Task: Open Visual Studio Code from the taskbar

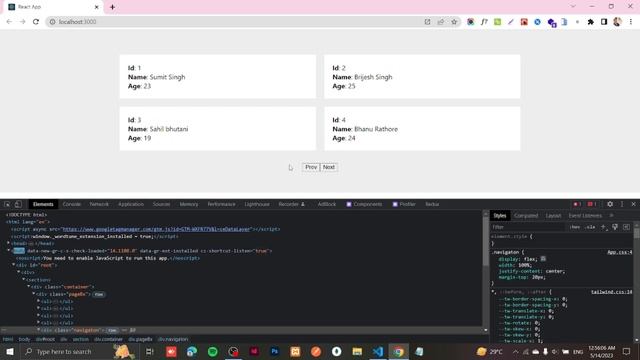Action: [x=378, y=351]
